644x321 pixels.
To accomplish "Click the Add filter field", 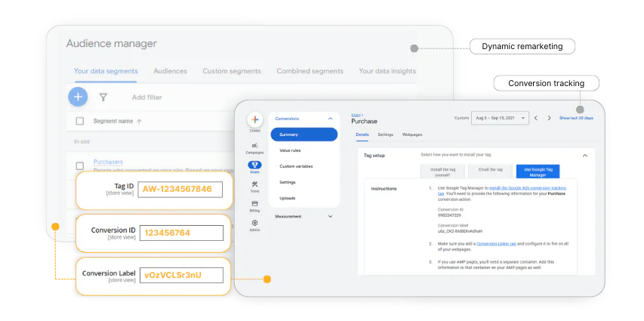I will (146, 97).
